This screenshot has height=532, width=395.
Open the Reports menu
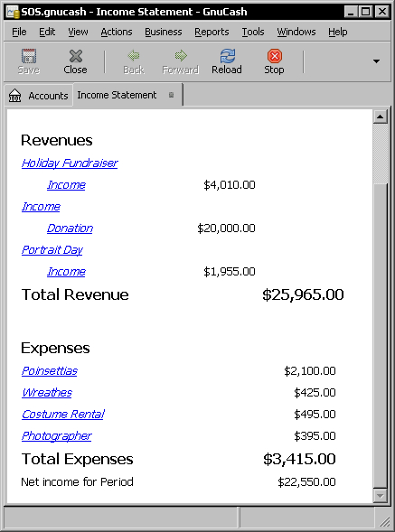pyautogui.click(x=212, y=32)
